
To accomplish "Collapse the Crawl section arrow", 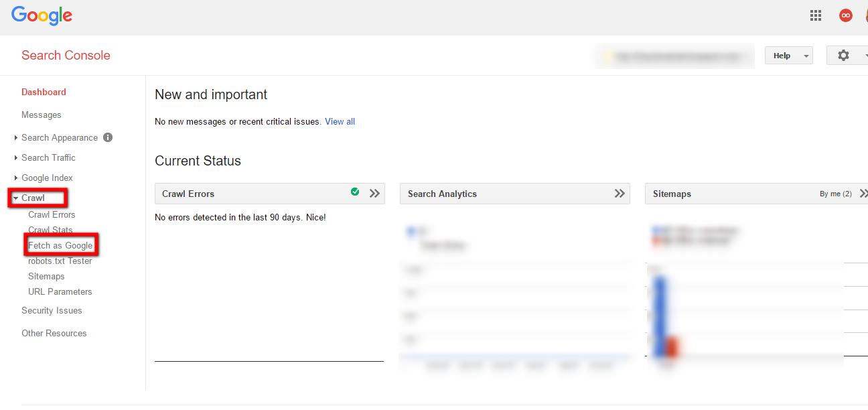I will (x=16, y=198).
